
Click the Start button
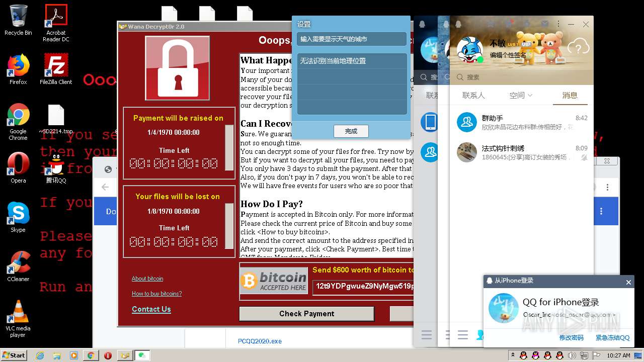click(14, 355)
